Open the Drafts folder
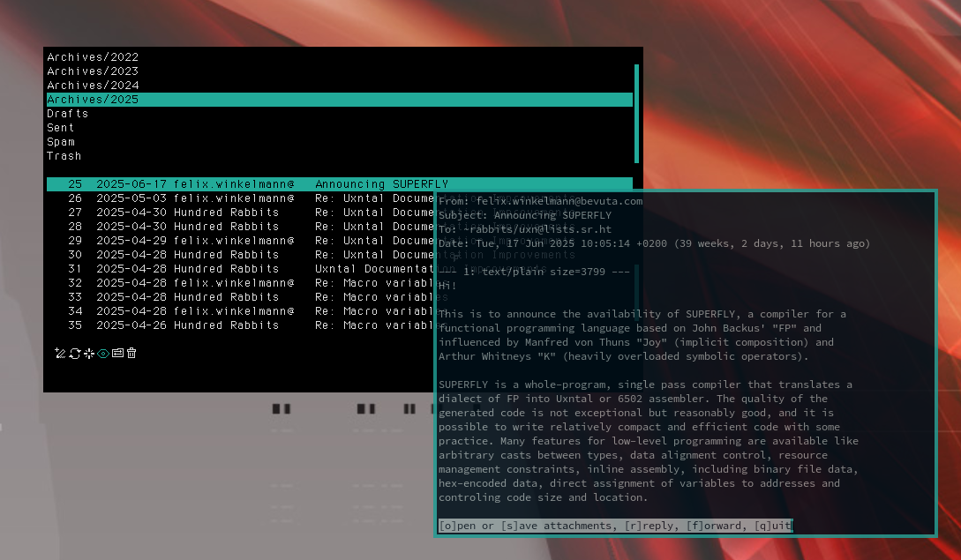Image resolution: width=961 pixels, height=560 pixels. pyautogui.click(x=68, y=114)
